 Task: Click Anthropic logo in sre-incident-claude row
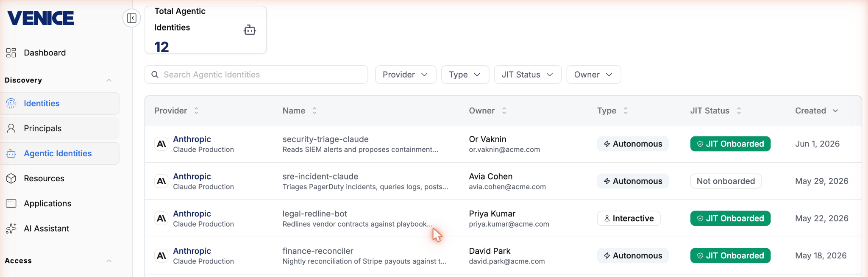tap(161, 181)
